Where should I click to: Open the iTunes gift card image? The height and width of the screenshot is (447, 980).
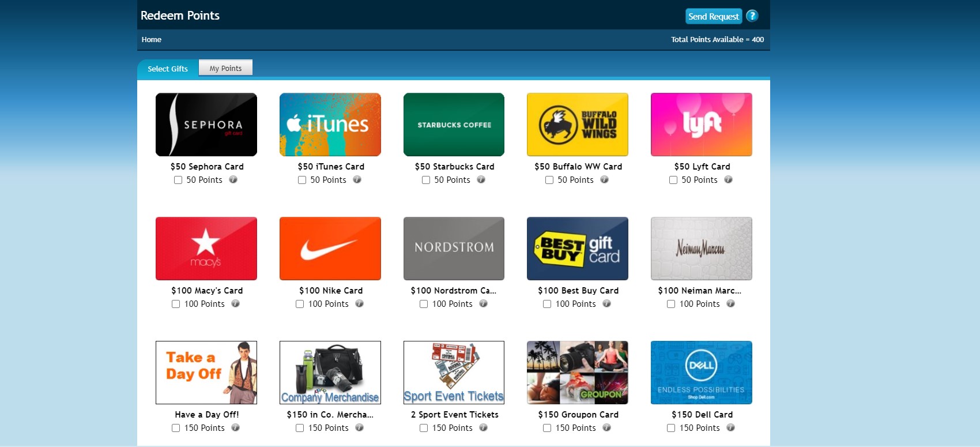click(x=330, y=125)
